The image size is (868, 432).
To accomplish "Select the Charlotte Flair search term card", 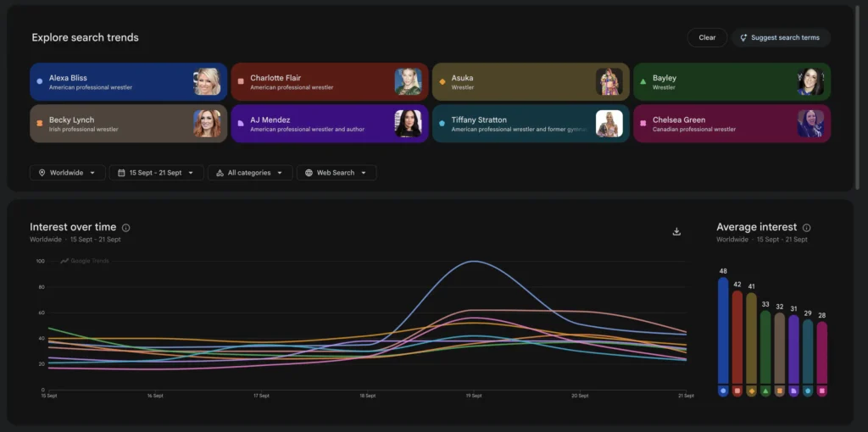I will tap(330, 82).
